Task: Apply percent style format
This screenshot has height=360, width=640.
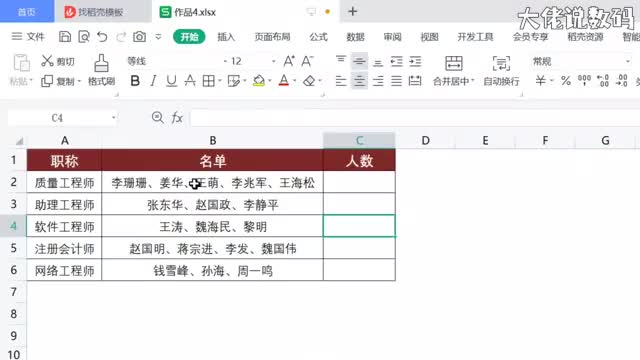Action: point(566,81)
